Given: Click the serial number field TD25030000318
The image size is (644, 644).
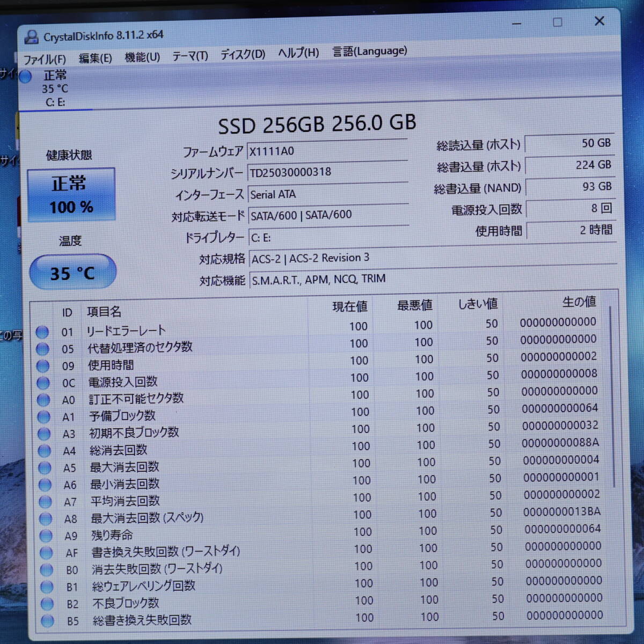Looking at the screenshot, I should click(327, 172).
